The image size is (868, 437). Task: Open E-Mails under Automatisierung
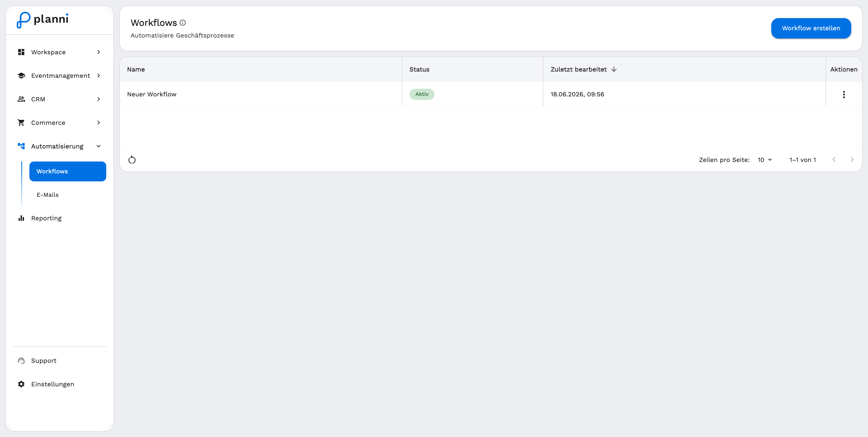[68, 195]
